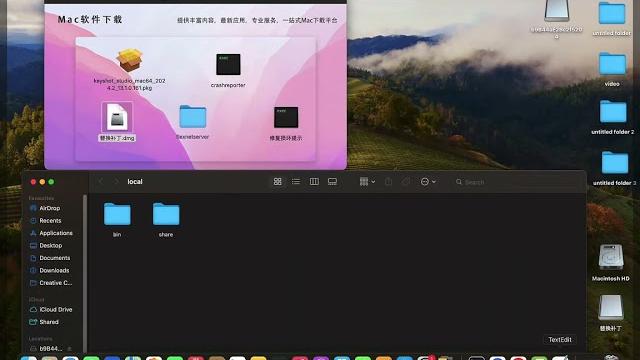
Task: Select 'untitled folder 3' on desktop
Action: tap(615, 163)
